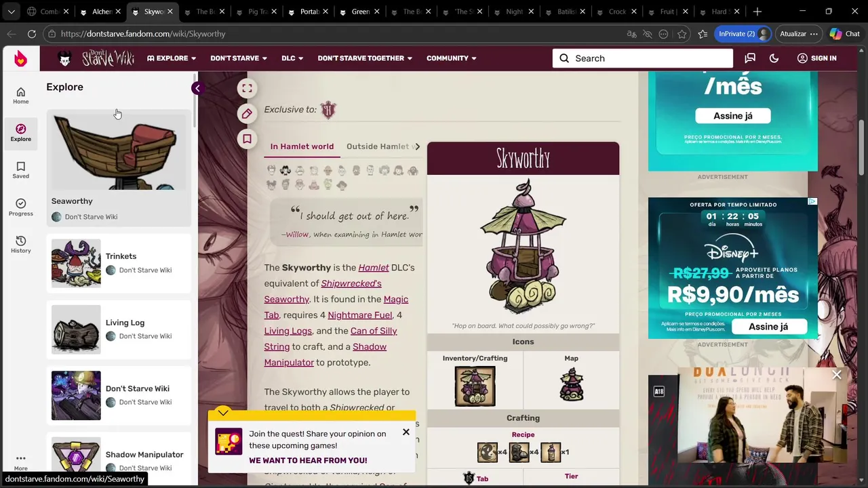Open the Copilot Chat button
Image resolution: width=868 pixels, height=488 pixels.
[x=845, y=34]
